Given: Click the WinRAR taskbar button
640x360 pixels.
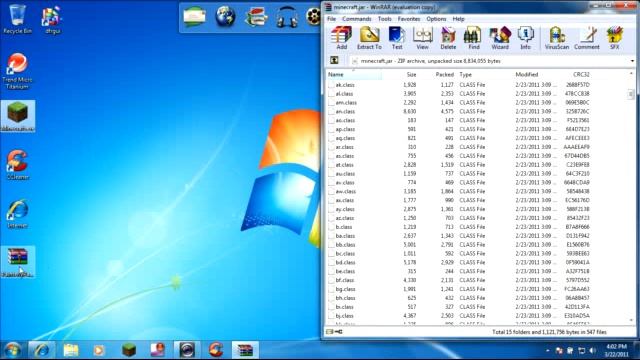Looking at the screenshot, I should (x=245, y=350).
